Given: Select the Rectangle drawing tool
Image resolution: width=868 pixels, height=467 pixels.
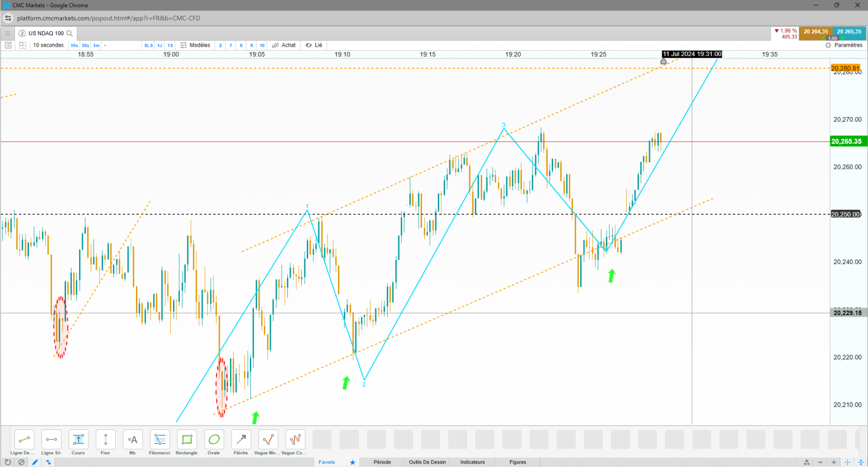Looking at the screenshot, I should pos(187,440).
